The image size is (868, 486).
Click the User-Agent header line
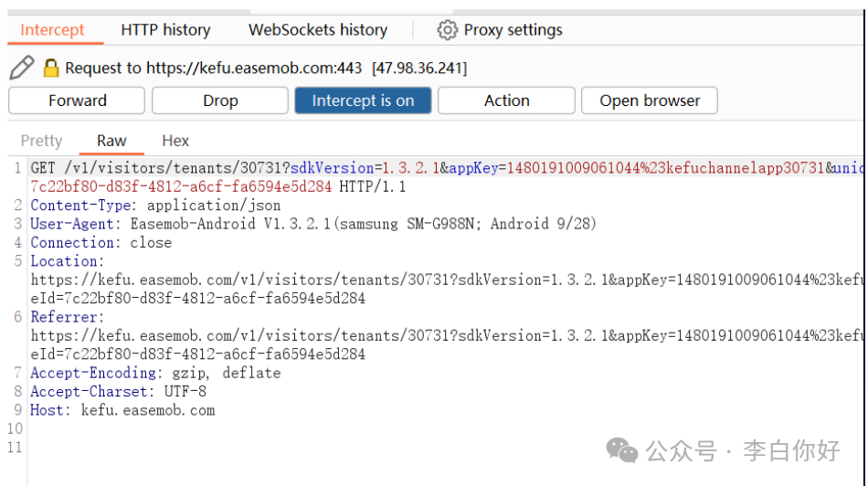313,224
